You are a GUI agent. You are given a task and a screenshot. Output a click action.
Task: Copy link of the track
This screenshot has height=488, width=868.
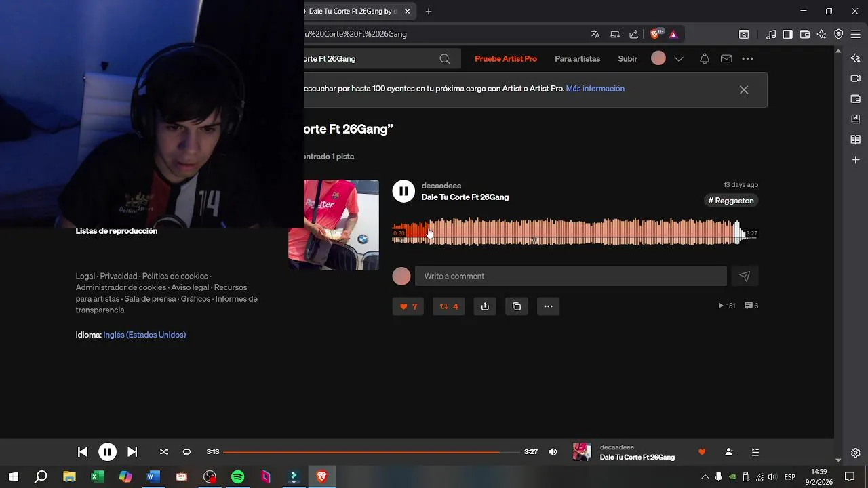517,306
